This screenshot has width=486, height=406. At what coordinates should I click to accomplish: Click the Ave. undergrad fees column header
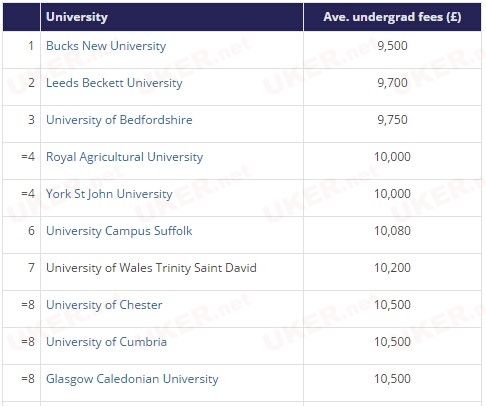392,17
